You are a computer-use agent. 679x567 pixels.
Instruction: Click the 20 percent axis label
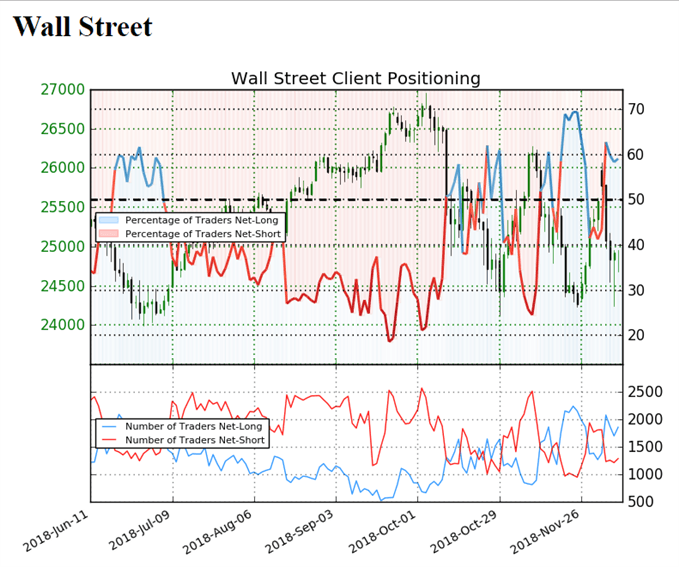(x=636, y=335)
